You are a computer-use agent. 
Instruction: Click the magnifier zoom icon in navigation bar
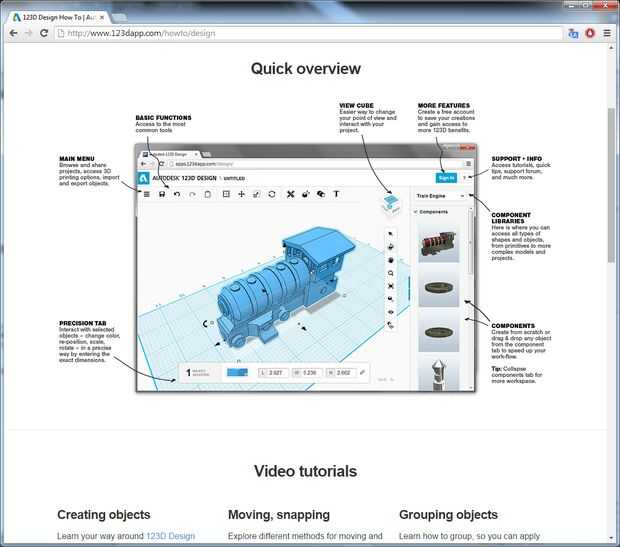[x=391, y=273]
